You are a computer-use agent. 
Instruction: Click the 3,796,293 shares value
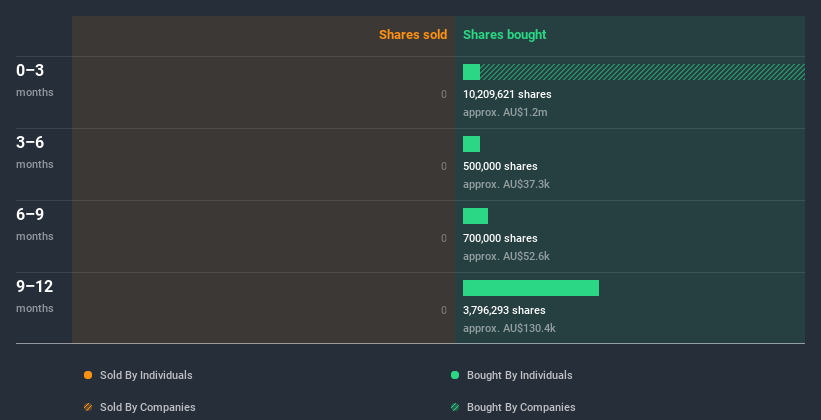pos(504,310)
